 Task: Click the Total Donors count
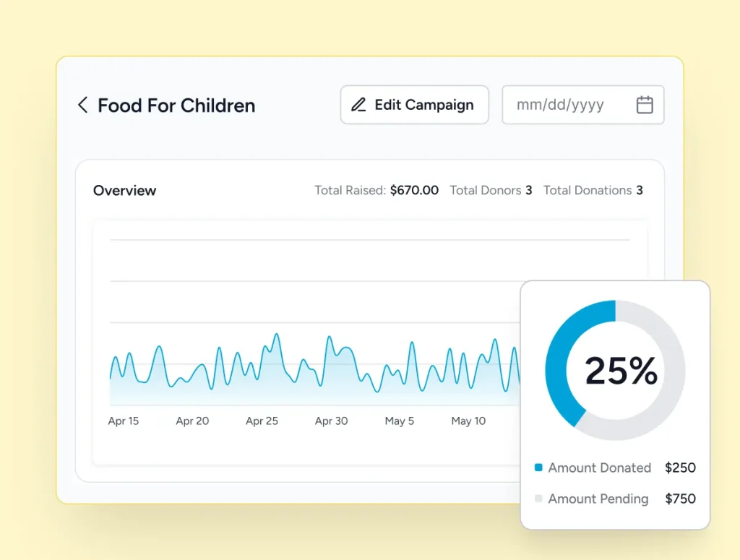[x=529, y=190]
